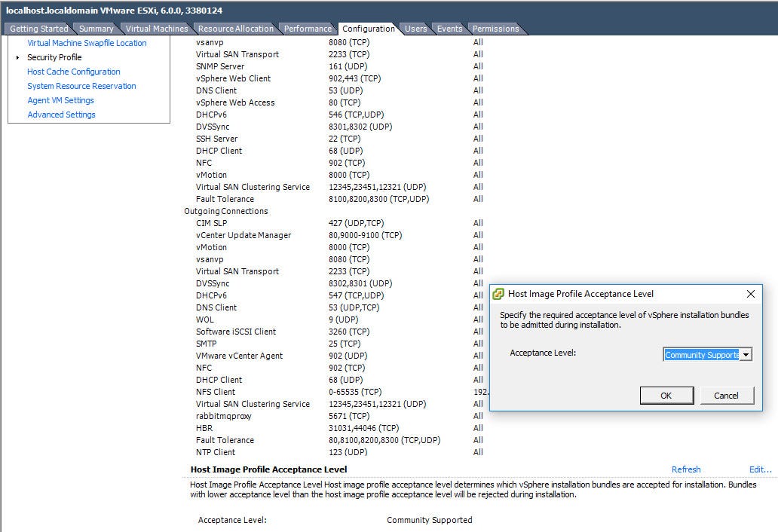
Task: Click the Host Image Profile dialog shield icon
Action: [x=498, y=294]
